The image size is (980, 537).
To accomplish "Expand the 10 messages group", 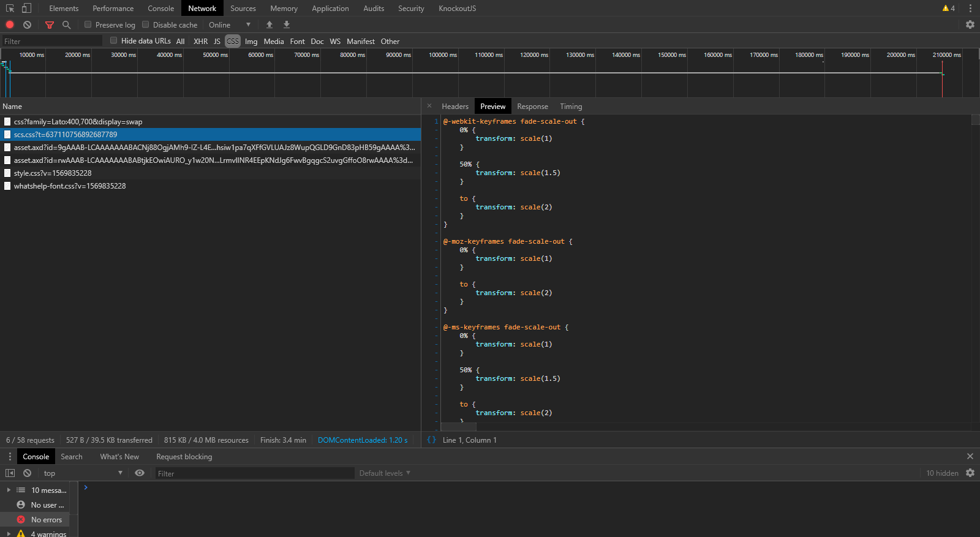I will point(9,490).
